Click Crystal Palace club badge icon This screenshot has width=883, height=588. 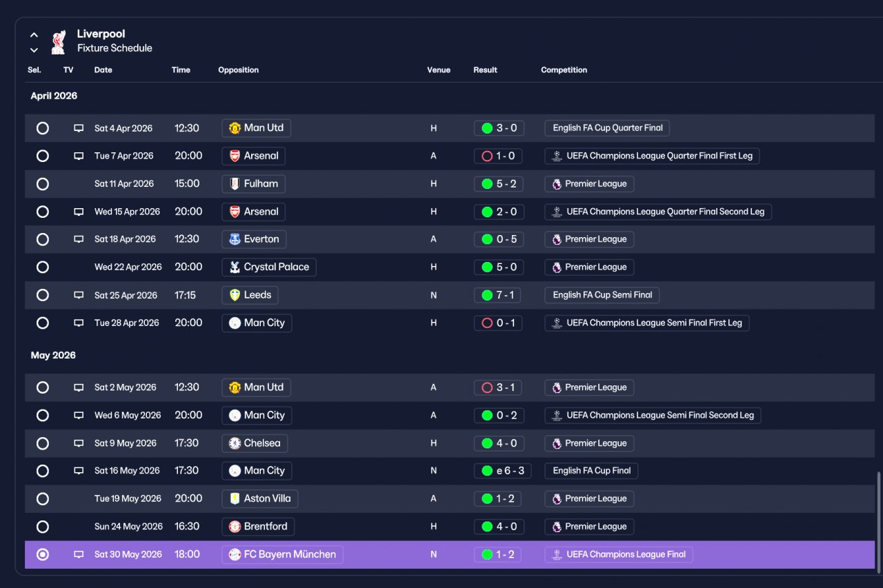[235, 267]
